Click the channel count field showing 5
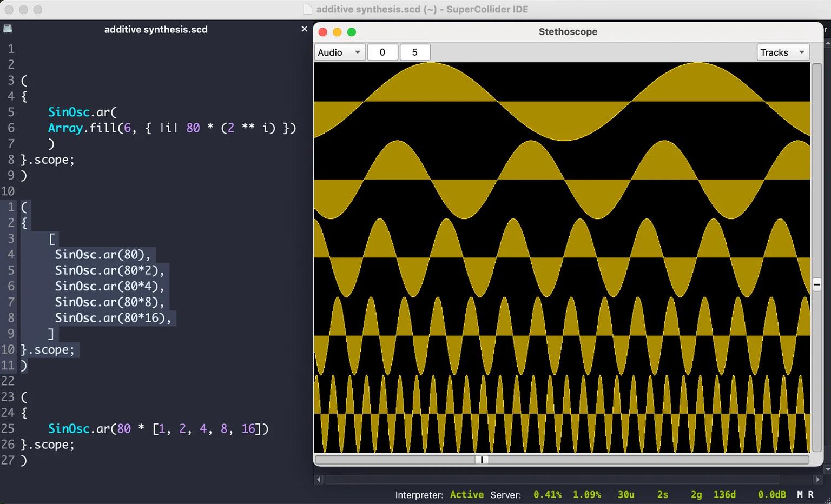Image resolution: width=831 pixels, height=504 pixels. (x=415, y=52)
